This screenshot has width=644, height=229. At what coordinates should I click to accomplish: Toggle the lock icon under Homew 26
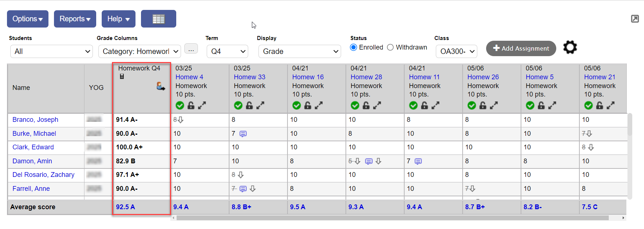click(483, 105)
